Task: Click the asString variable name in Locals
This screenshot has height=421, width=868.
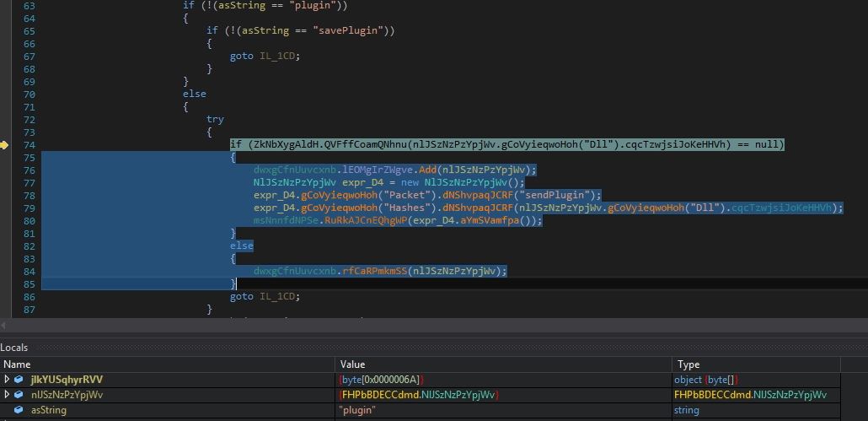Action: tap(49, 410)
